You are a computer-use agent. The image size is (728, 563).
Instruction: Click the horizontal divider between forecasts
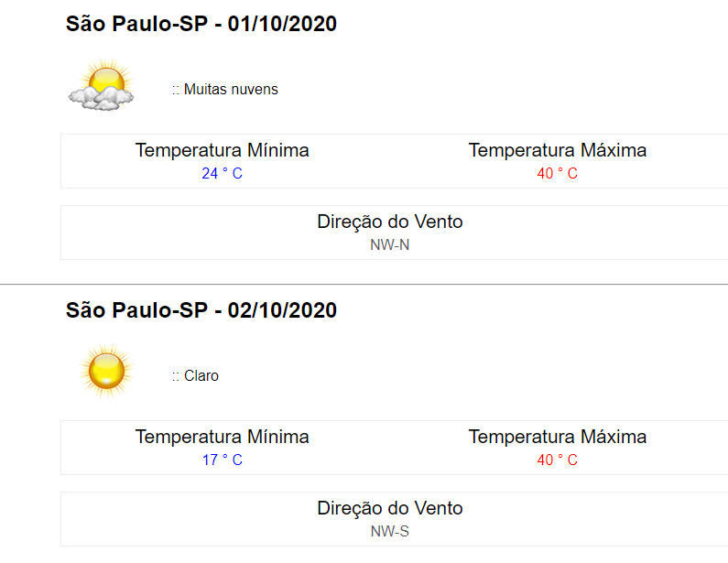364,284
